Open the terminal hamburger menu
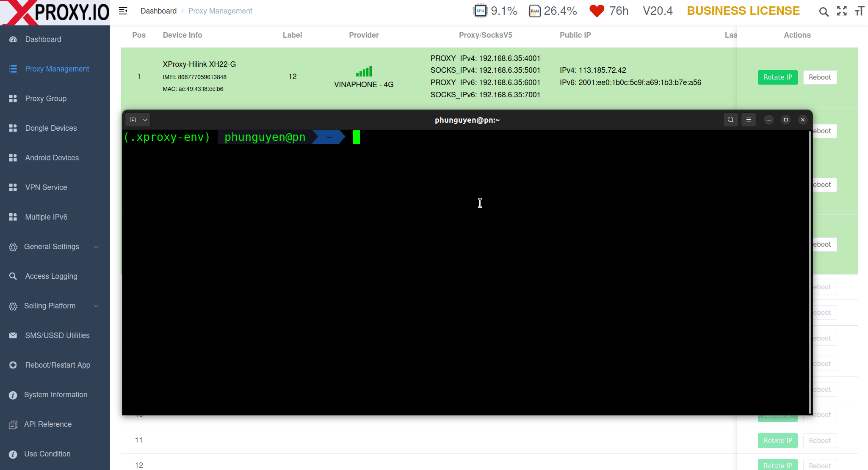This screenshot has width=868, height=470. (x=749, y=120)
